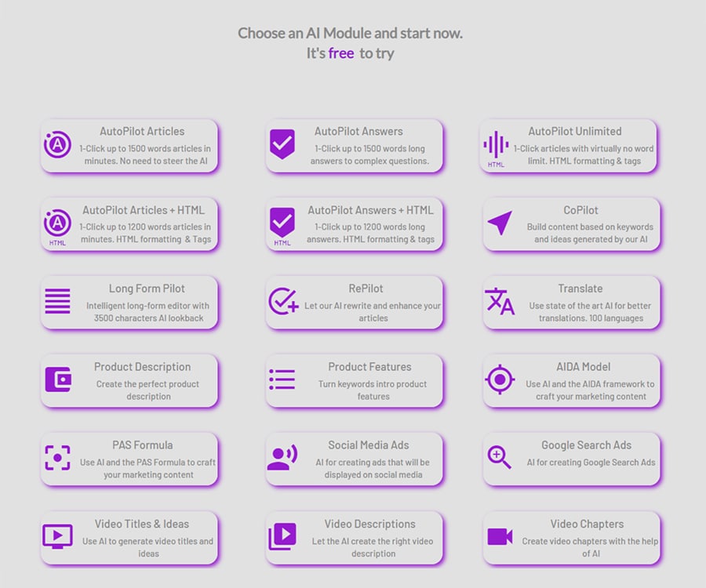Click the purple "free" link in heading
The height and width of the screenshot is (588, 706).
341,54
